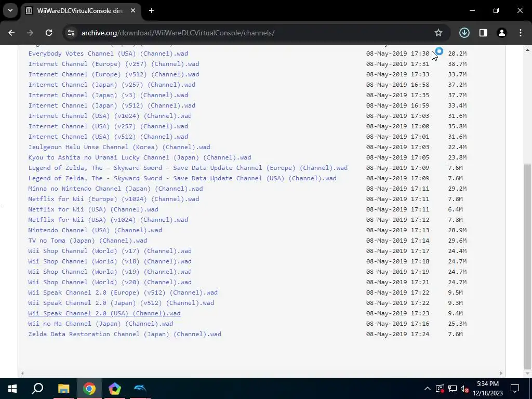
Task: Open Windows taskbar search
Action: coord(37,389)
